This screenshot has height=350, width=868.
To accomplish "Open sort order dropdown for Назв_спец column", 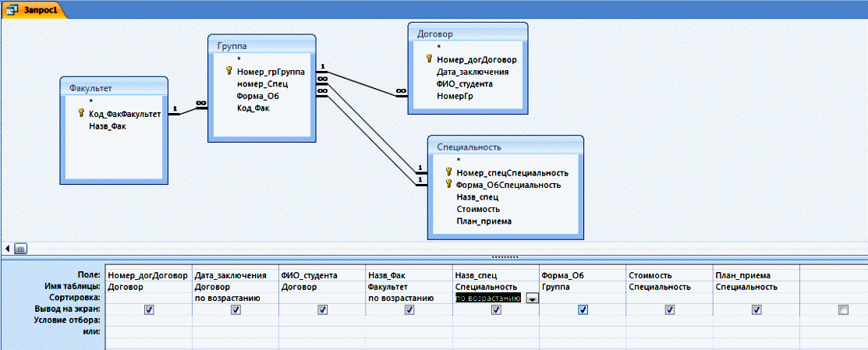I will click(531, 298).
